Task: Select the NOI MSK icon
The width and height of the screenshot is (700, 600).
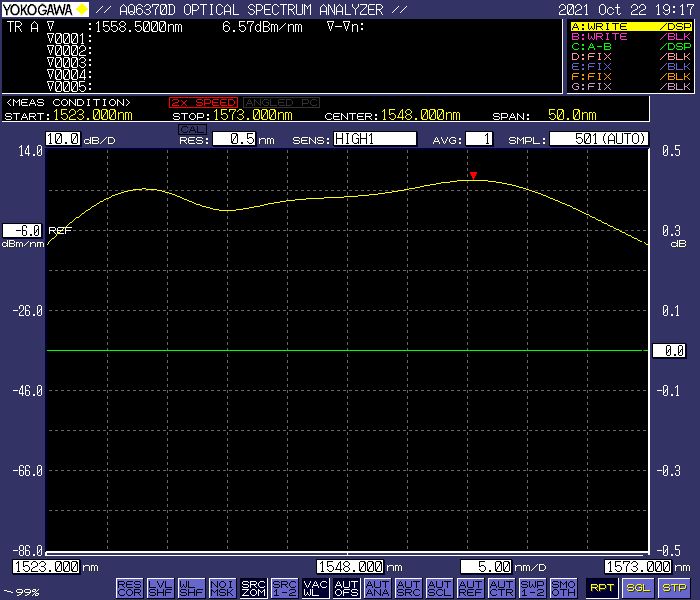Action: (222, 587)
